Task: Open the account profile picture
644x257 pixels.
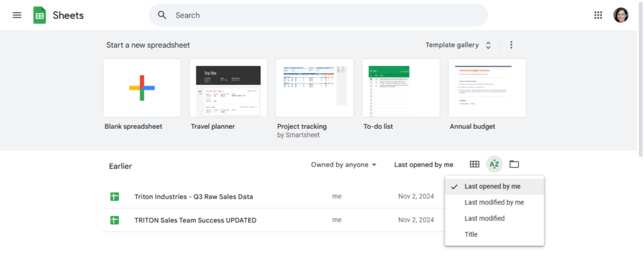Action: click(621, 15)
